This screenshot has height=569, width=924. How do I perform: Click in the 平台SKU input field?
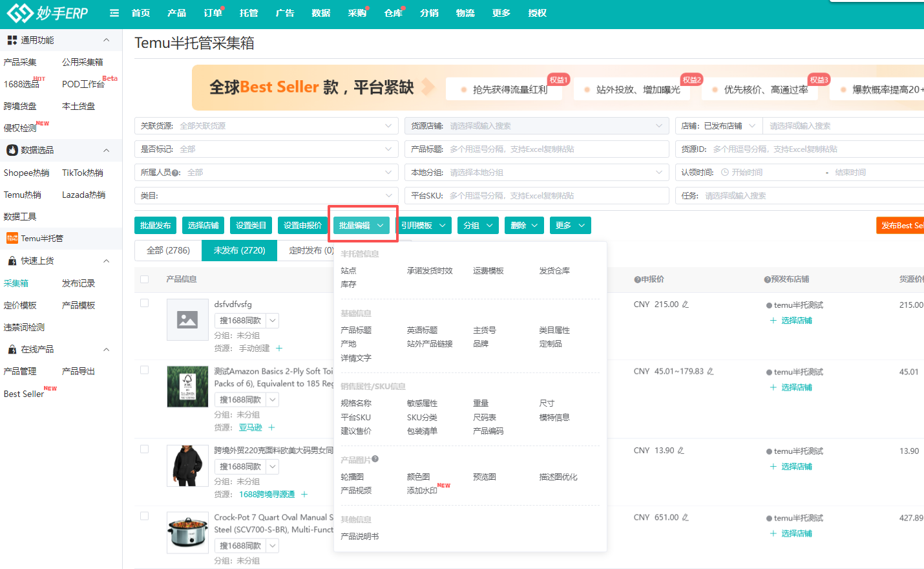click(x=536, y=196)
